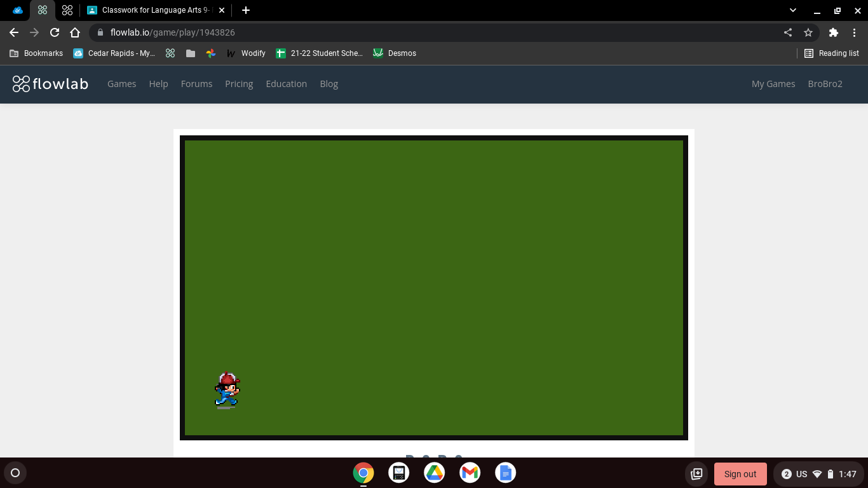Open the BroBro2 account link
868x488 pixels.
pyautogui.click(x=825, y=84)
